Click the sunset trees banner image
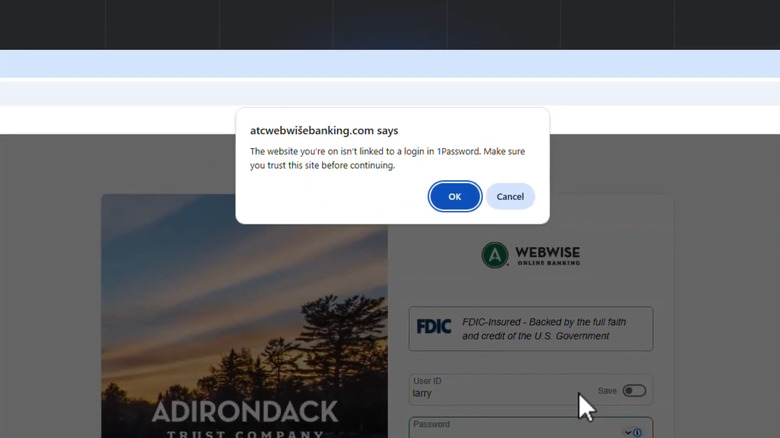 pyautogui.click(x=244, y=316)
